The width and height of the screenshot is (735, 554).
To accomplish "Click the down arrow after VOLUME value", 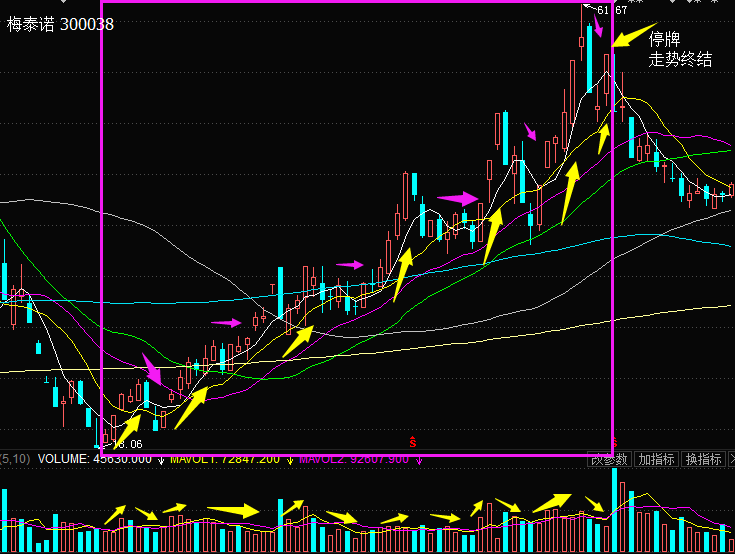I will [x=161, y=460].
